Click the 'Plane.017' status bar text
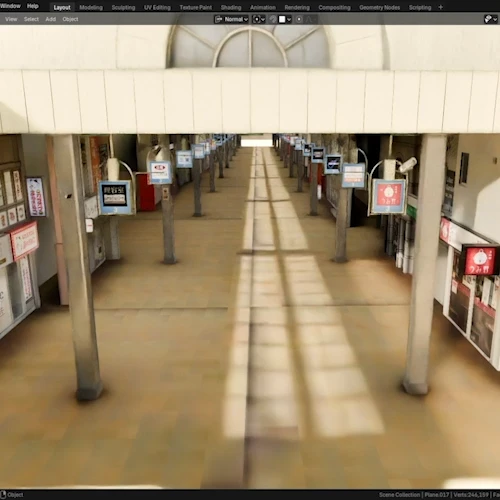The image size is (500, 500). tap(437, 495)
